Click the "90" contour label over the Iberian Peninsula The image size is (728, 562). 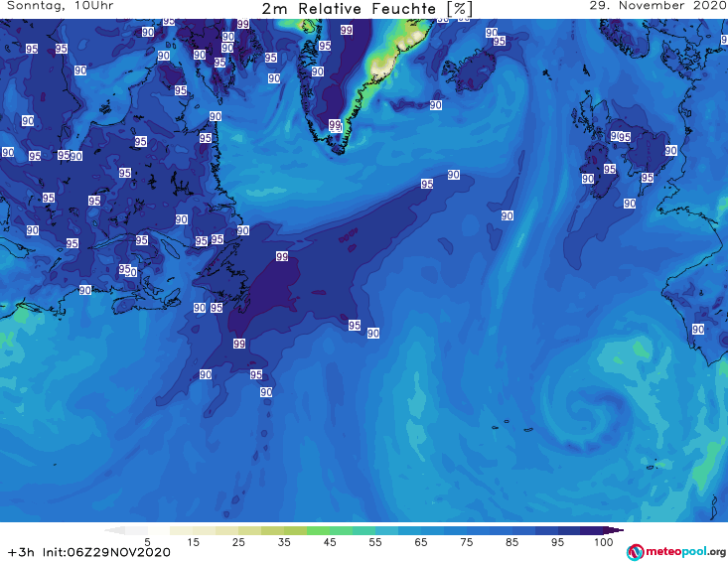698,329
